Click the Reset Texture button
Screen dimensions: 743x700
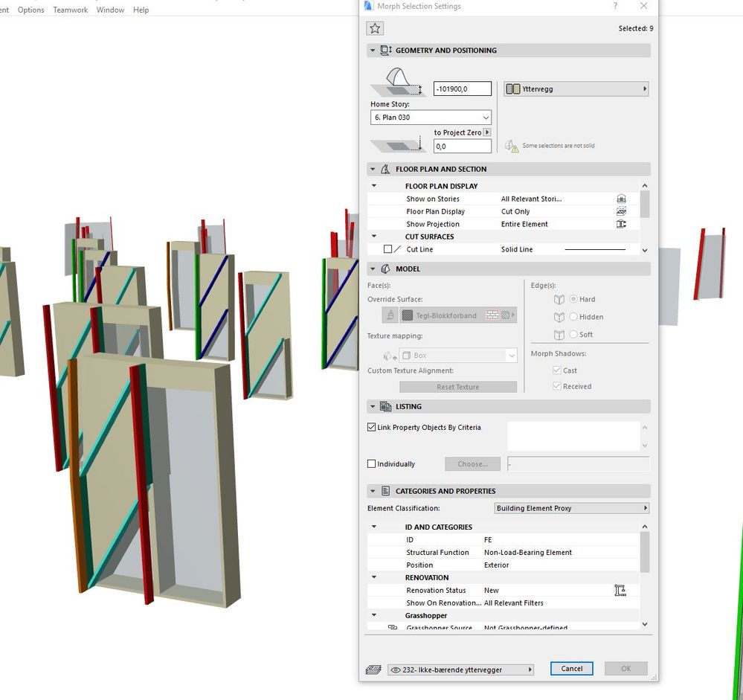pos(457,388)
